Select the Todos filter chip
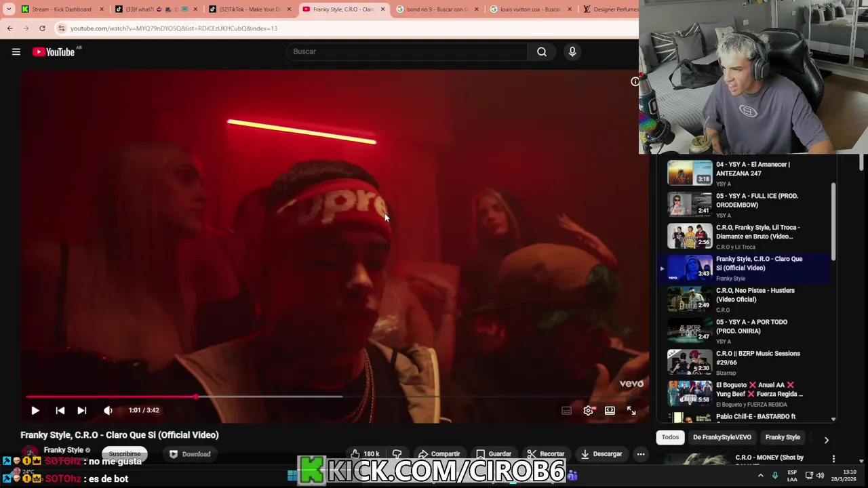The height and width of the screenshot is (488, 868). click(x=670, y=437)
